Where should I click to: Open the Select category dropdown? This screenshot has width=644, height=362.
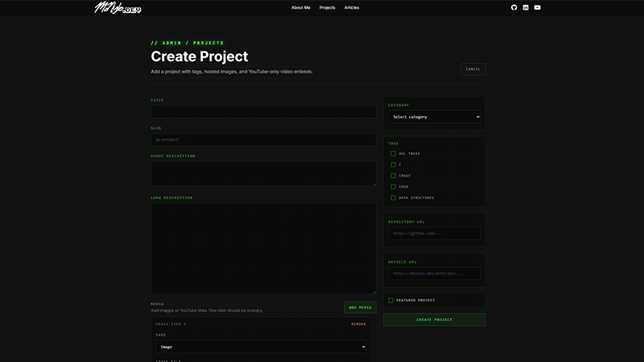point(434,117)
